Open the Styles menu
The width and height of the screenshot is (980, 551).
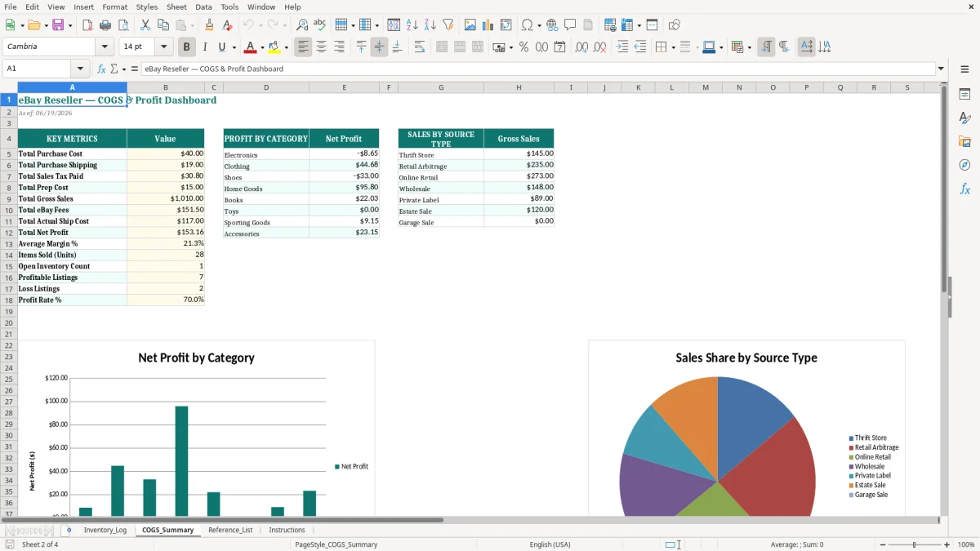tap(147, 7)
